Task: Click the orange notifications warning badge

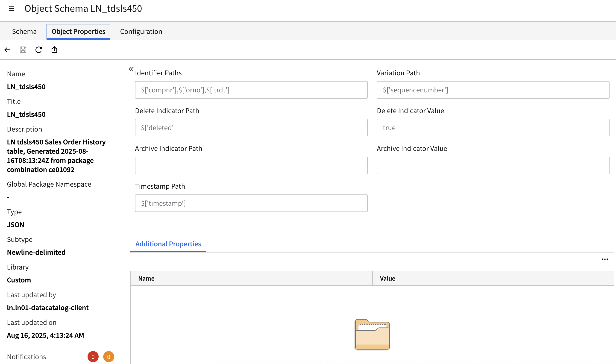Action: click(x=109, y=357)
